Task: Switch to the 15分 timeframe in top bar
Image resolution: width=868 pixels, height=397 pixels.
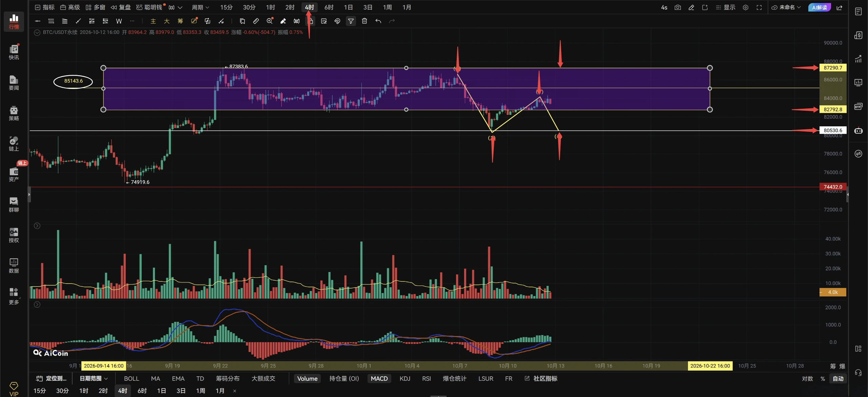Action: click(x=226, y=7)
